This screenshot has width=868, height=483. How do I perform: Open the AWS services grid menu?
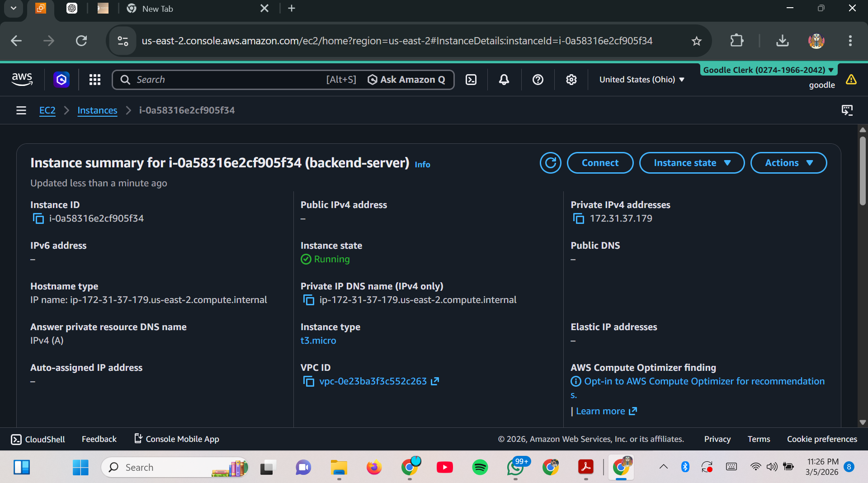coord(95,80)
